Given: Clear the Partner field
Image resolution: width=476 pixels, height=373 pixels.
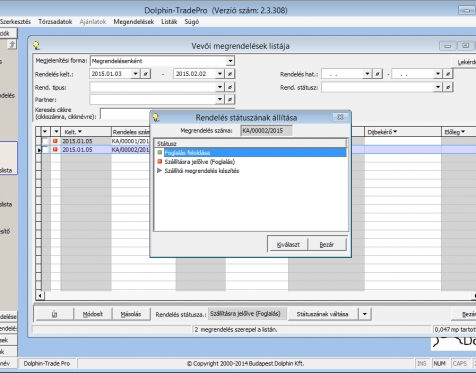Looking at the screenshot, I should (230, 99).
